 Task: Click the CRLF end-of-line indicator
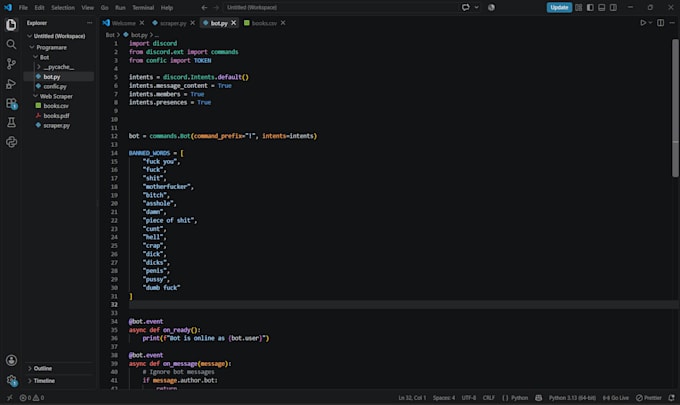click(x=488, y=398)
